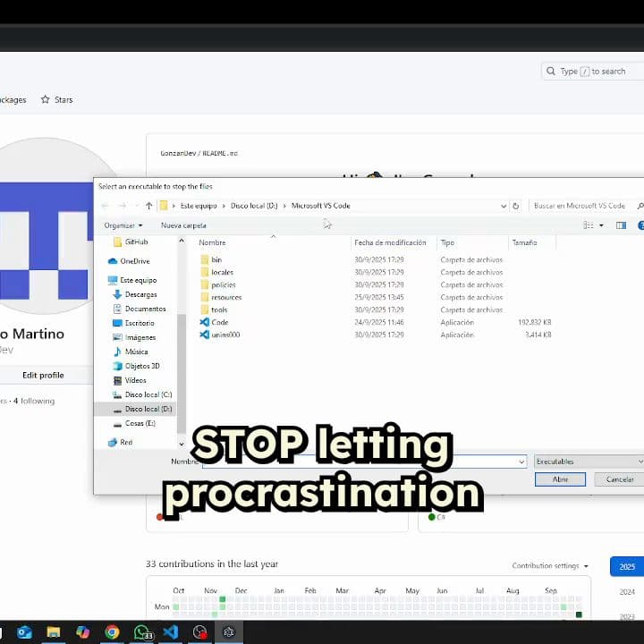
Task: Open Chrome from the taskbar
Action: 112,631
